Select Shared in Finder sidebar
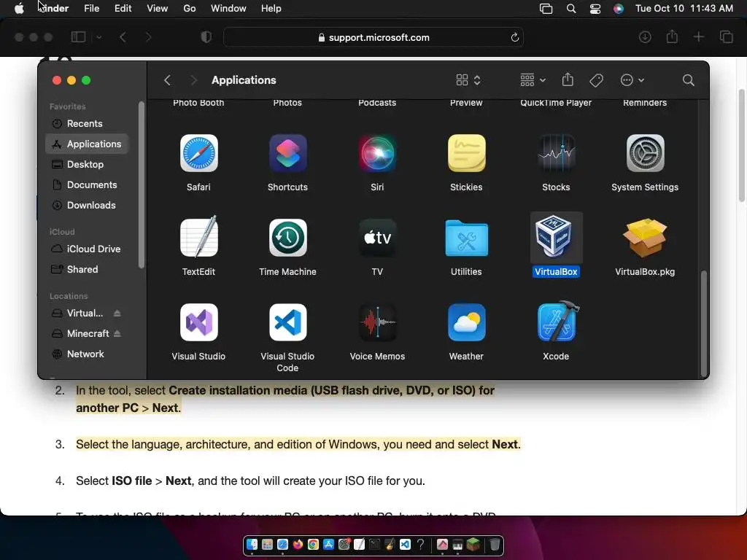This screenshot has width=747, height=560. 87,270
